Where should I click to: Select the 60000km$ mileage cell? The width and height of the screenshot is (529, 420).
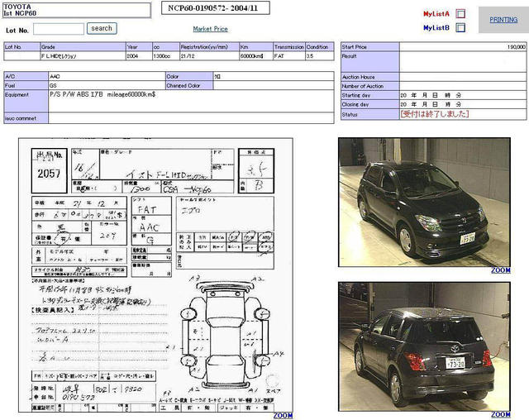[x=255, y=56]
